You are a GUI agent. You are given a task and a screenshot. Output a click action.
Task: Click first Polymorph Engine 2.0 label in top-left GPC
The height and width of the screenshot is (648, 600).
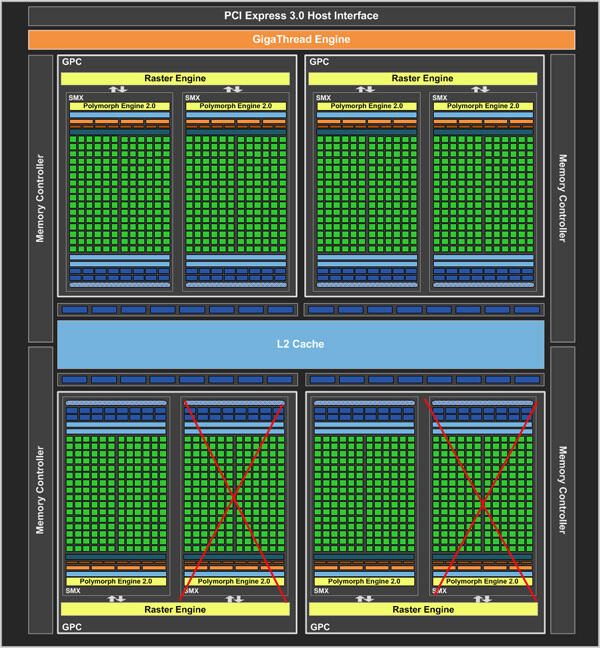coord(119,106)
